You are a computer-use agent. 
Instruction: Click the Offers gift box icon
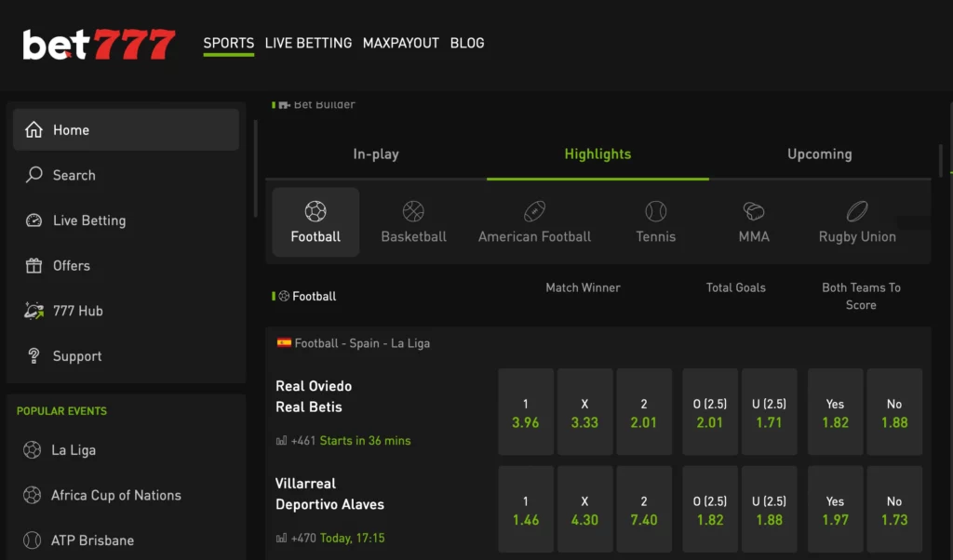pos(34,265)
